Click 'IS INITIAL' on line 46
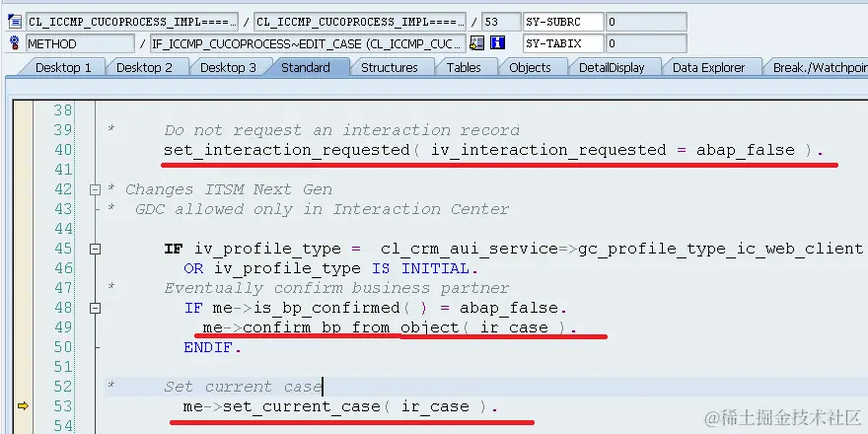The image size is (868, 434). (x=420, y=269)
